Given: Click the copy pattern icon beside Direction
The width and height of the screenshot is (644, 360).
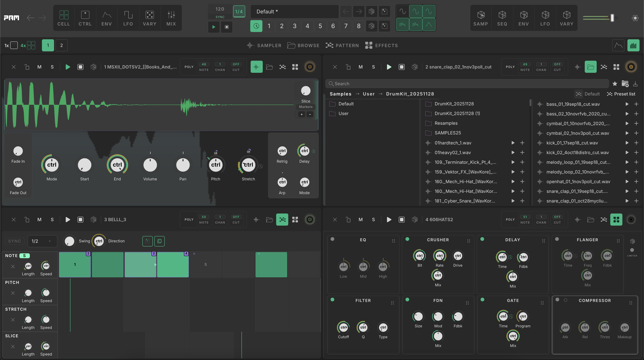Looking at the screenshot, I should [160, 241].
